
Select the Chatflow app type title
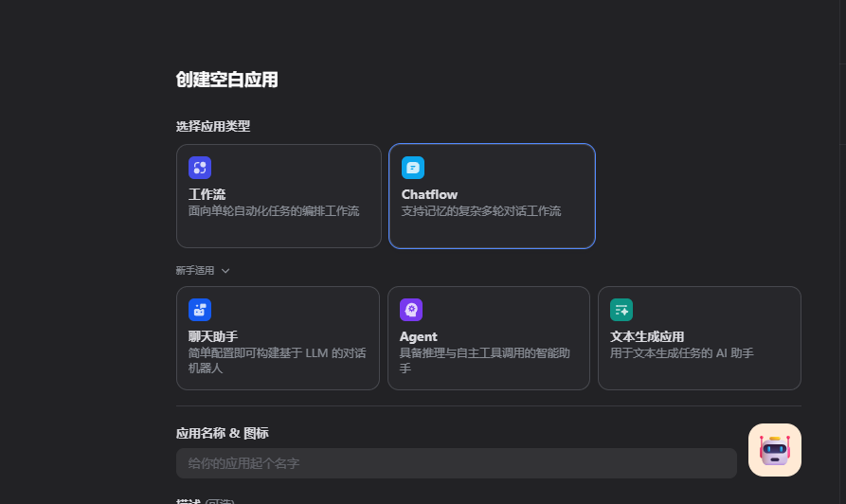click(x=429, y=194)
